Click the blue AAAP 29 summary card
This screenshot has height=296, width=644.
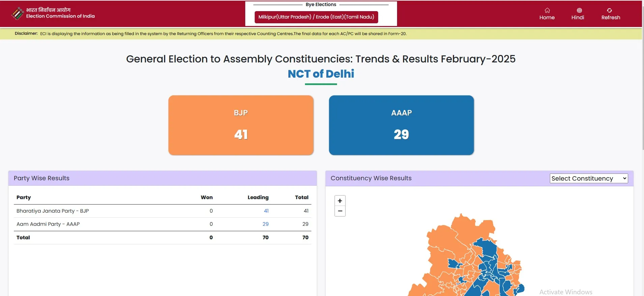tap(401, 125)
